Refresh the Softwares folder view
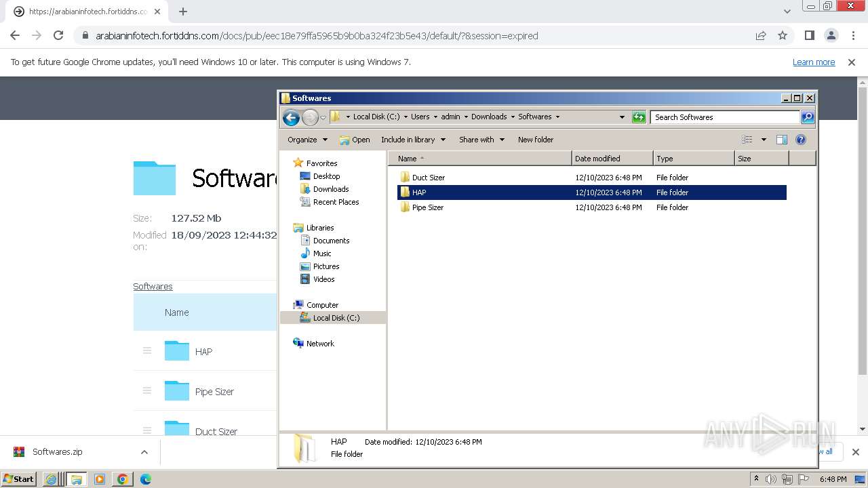868x488 pixels. click(x=639, y=117)
